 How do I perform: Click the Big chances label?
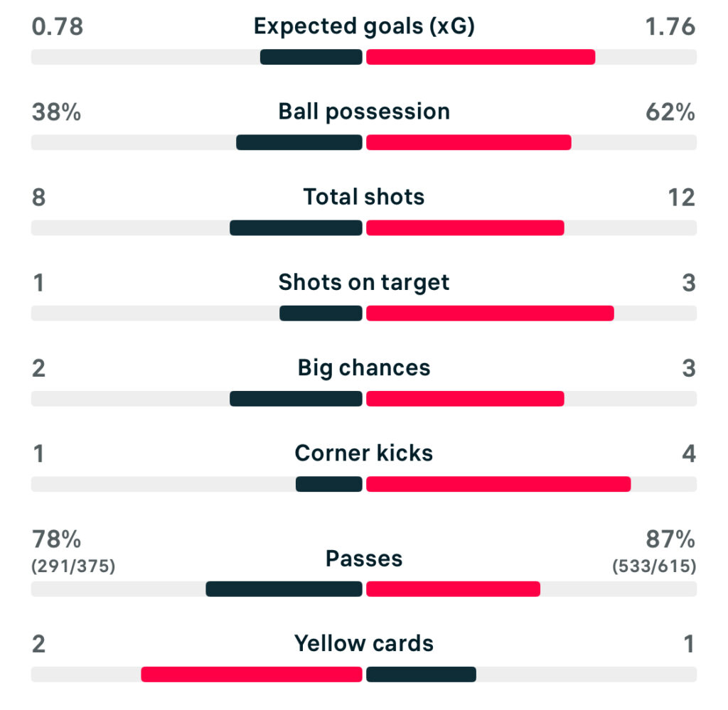364,367
